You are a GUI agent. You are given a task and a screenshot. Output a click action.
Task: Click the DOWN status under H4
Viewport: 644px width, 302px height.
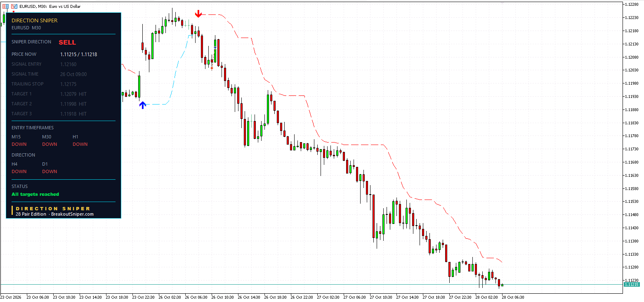[x=19, y=171]
